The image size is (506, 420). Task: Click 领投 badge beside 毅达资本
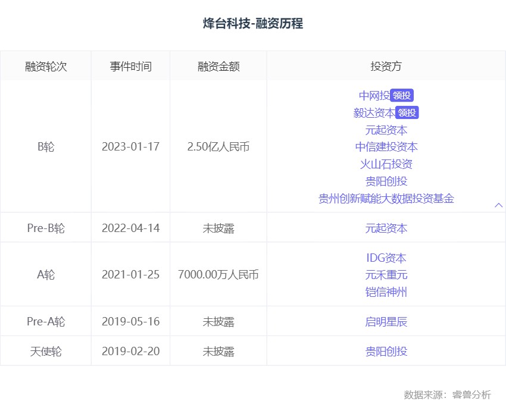click(407, 112)
